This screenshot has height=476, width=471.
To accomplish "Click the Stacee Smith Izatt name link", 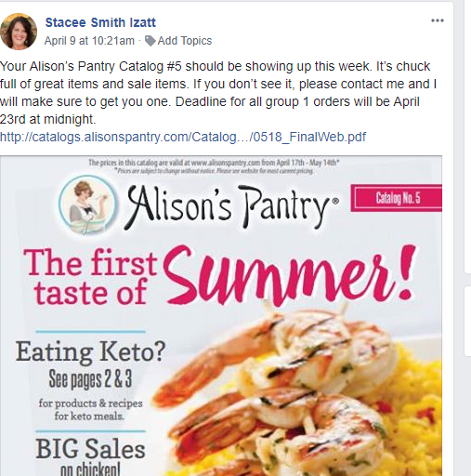I will click(100, 22).
